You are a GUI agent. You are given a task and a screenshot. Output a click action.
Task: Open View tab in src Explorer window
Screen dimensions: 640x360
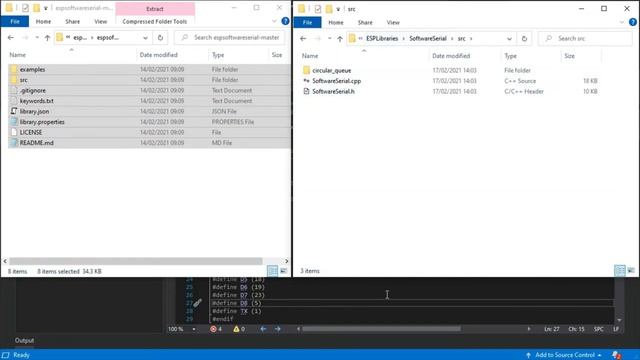click(393, 22)
